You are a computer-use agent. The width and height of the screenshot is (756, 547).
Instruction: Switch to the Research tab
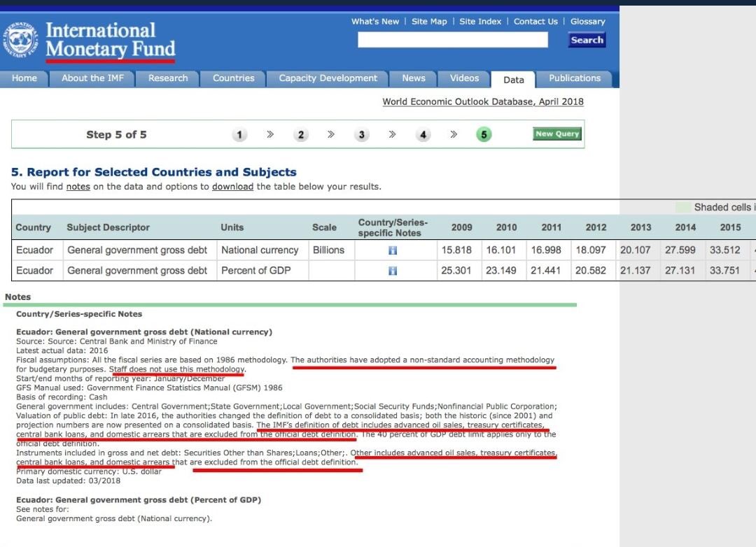click(x=168, y=78)
